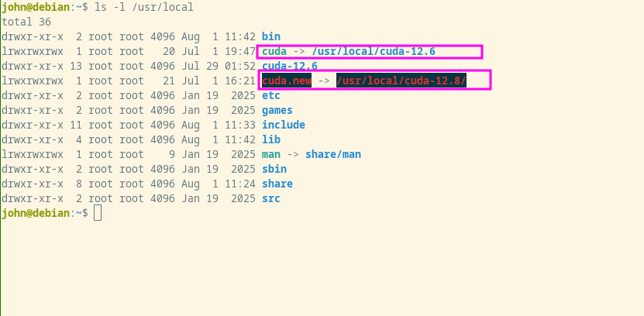Image resolution: width=644 pixels, height=316 pixels.
Task: Click the 'bin' directory name
Action: [271, 36]
